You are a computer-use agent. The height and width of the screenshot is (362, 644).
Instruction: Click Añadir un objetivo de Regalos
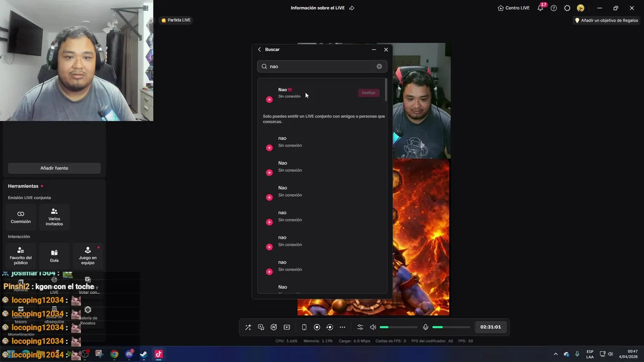point(606,21)
